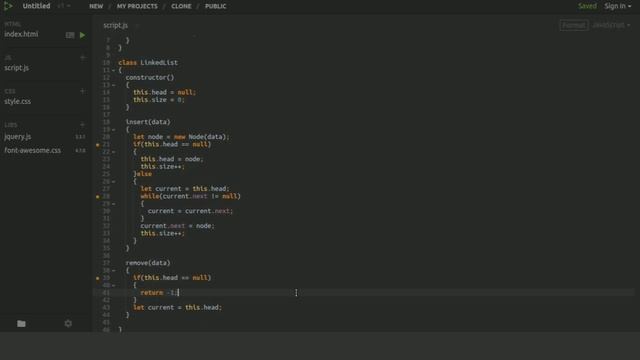This screenshot has height=360, width=640.
Task: Click 'let current = this.head;' on line 43
Action: click(177, 308)
